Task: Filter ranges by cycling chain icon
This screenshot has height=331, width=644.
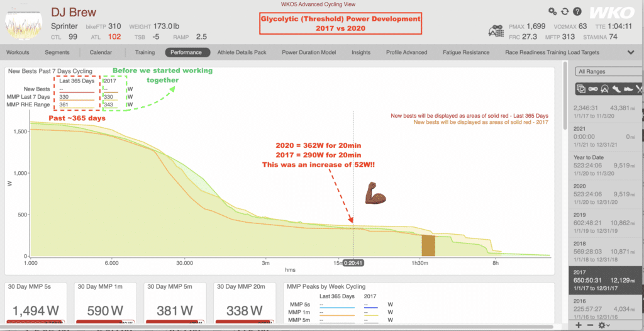Action: pyautogui.click(x=592, y=88)
